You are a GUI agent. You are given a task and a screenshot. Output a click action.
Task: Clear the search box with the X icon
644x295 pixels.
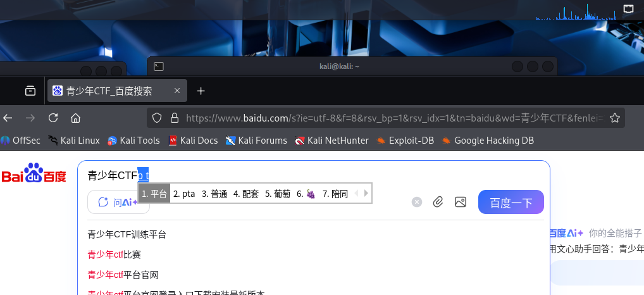(x=416, y=202)
